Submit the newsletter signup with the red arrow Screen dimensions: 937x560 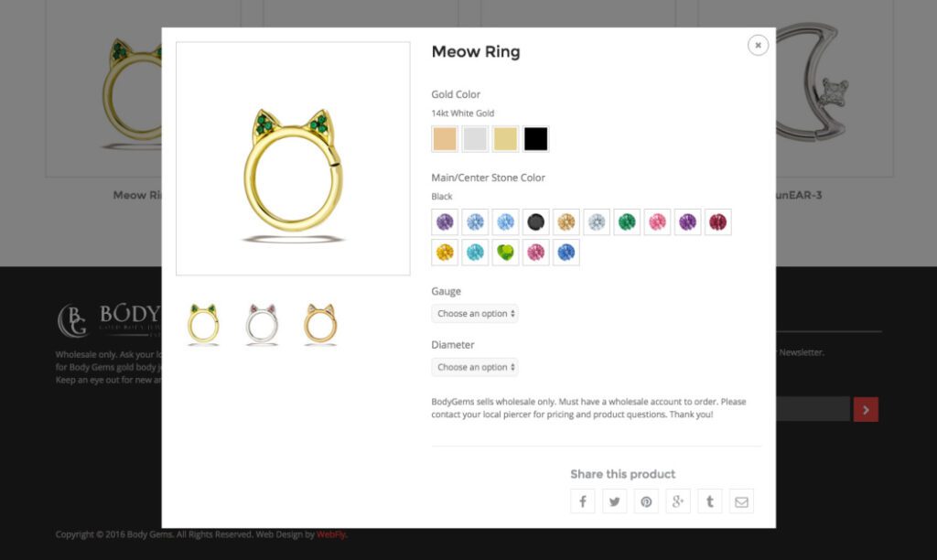[x=865, y=409]
